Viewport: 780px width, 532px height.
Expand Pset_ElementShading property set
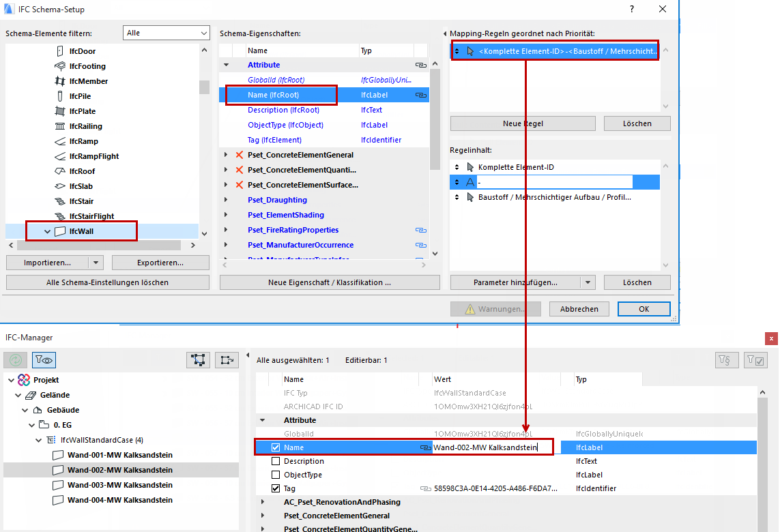click(x=226, y=215)
